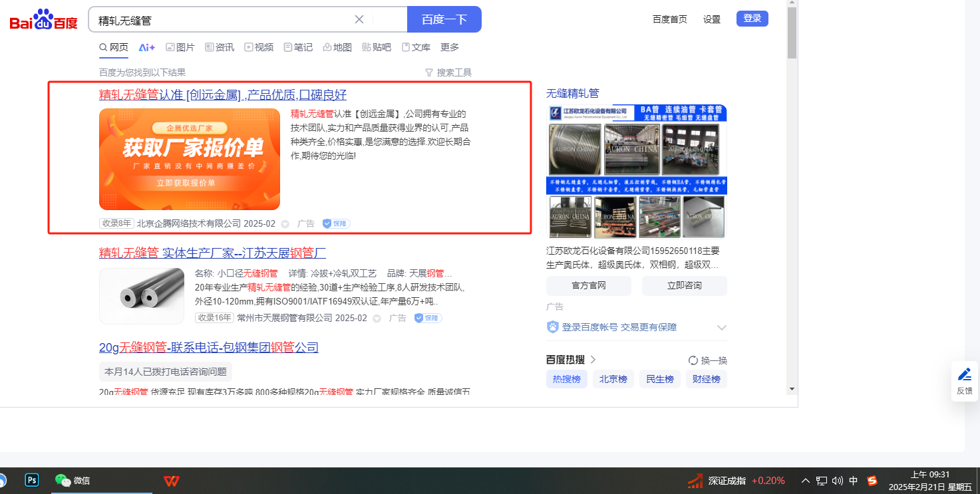The image size is (980, 494).
Task: Click the 立即咨询 button
Action: pos(684,285)
